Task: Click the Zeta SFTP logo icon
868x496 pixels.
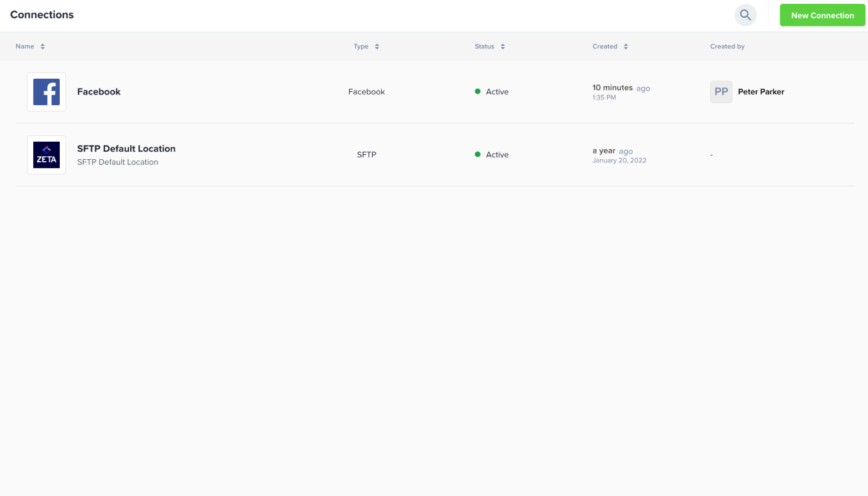Action: [47, 155]
